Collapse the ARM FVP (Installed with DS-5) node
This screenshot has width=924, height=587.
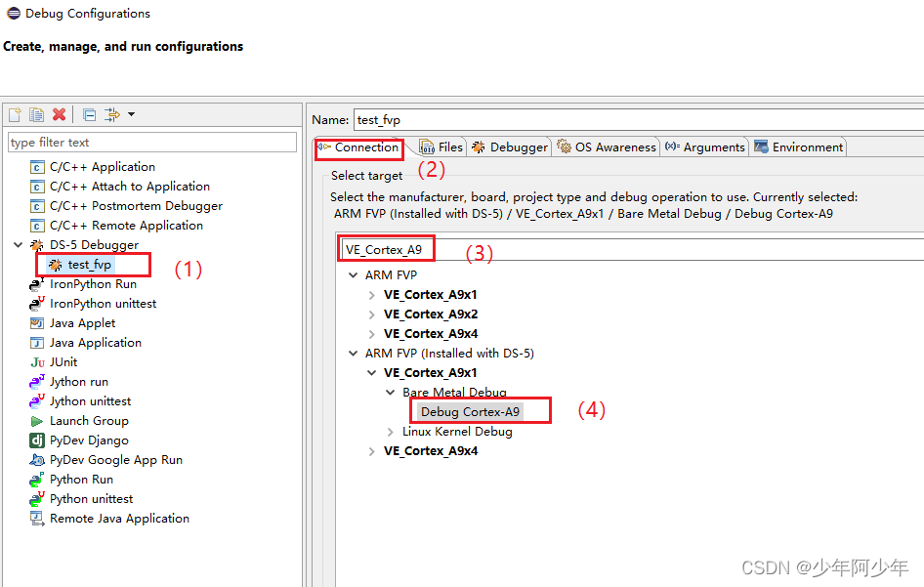[x=354, y=353]
